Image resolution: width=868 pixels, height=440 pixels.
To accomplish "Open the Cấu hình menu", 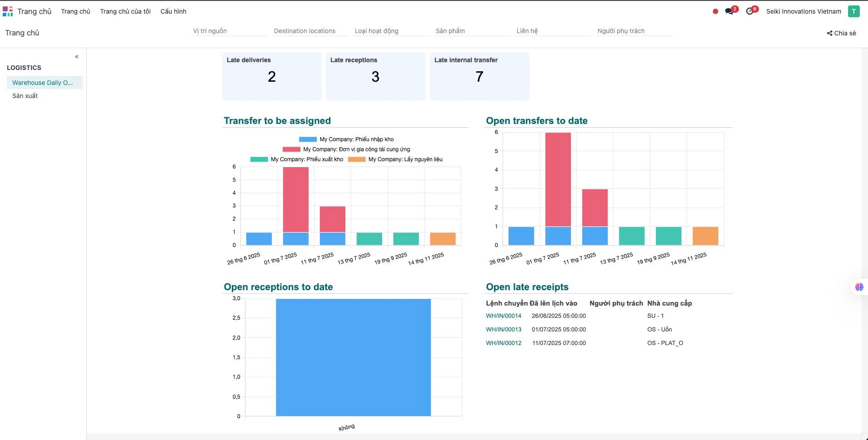I will coord(173,11).
